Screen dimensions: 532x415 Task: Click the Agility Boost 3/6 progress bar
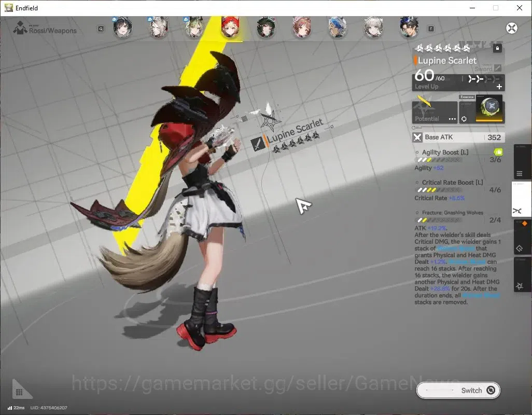439,160
